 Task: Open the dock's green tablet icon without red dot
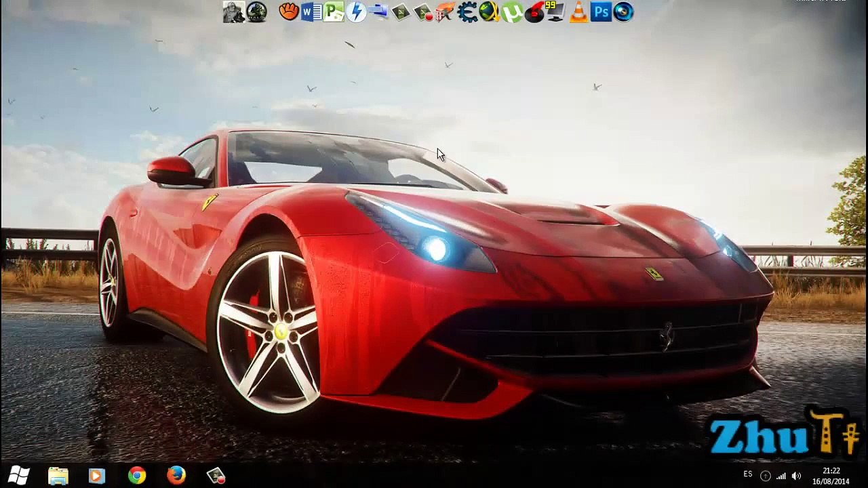401,12
